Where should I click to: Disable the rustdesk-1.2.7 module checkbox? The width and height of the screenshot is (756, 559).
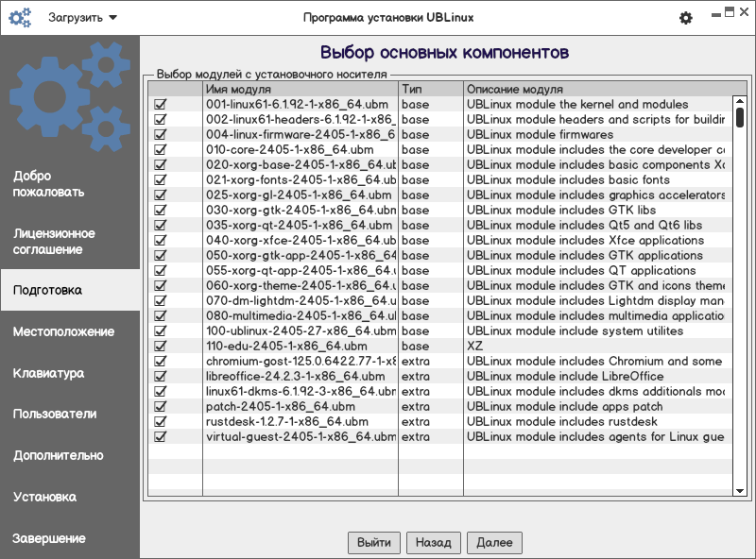[x=161, y=422]
